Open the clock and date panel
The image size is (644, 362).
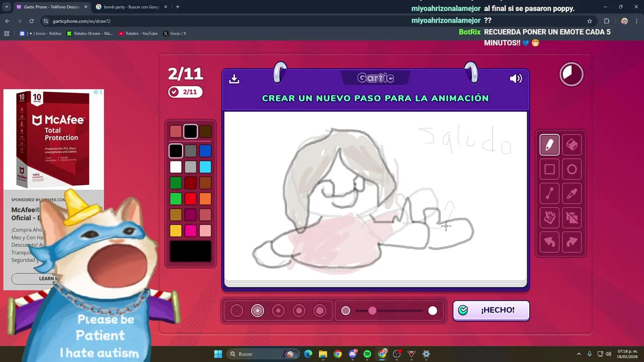point(627,354)
